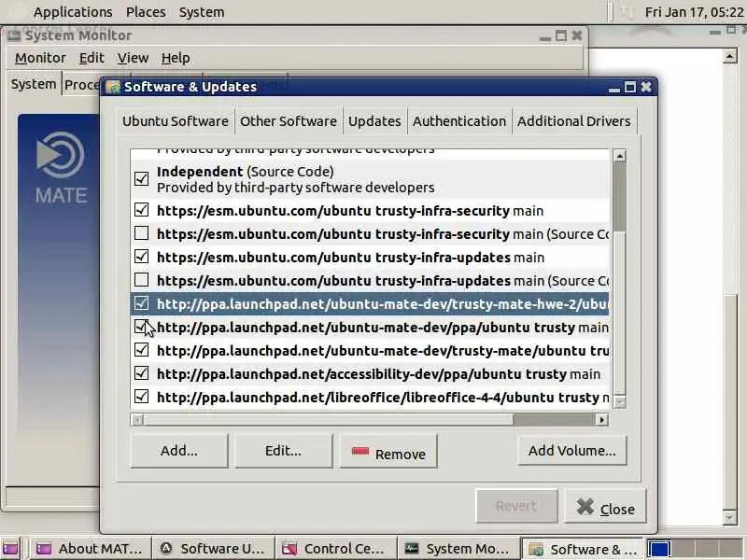This screenshot has width=747, height=560.
Task: Switch to Software & Updates taskbar entry
Action: point(583,549)
